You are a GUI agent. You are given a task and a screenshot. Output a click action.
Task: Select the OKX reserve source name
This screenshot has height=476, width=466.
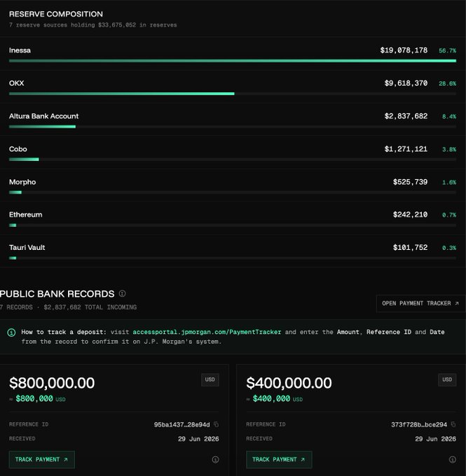pos(16,83)
